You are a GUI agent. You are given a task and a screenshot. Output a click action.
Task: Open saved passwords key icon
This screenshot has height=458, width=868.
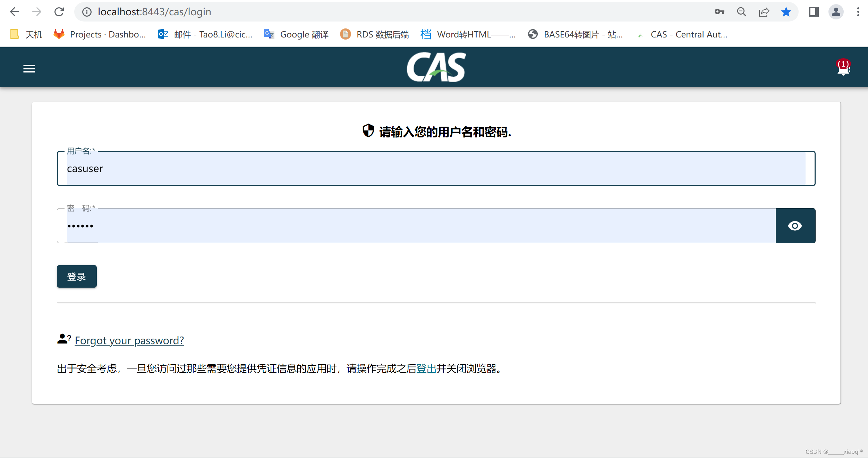click(x=720, y=12)
